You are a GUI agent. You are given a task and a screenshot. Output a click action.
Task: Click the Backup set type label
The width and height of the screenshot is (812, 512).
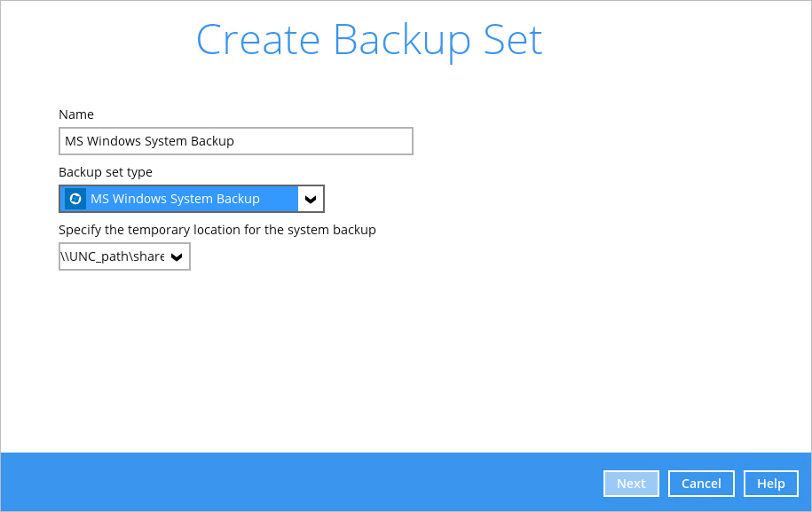click(x=106, y=172)
